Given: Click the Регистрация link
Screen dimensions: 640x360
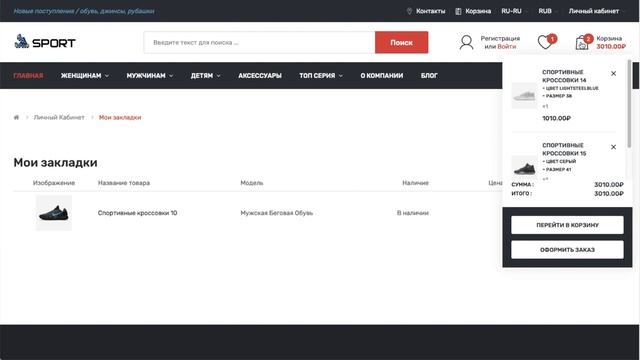Looking at the screenshot, I should tap(500, 38).
